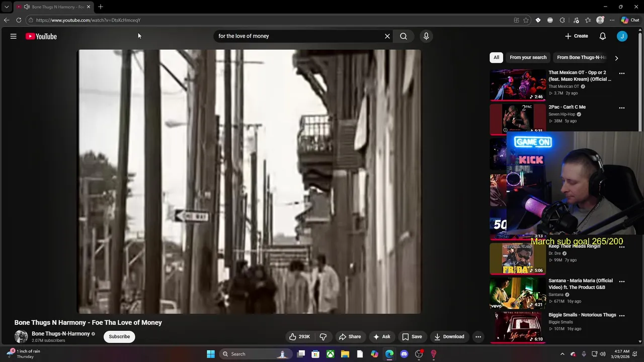Open a new browser tab

click(101, 7)
